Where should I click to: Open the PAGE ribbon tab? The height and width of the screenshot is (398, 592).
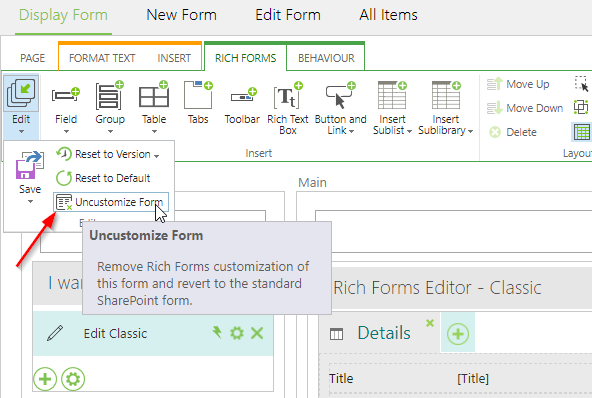[x=32, y=58]
